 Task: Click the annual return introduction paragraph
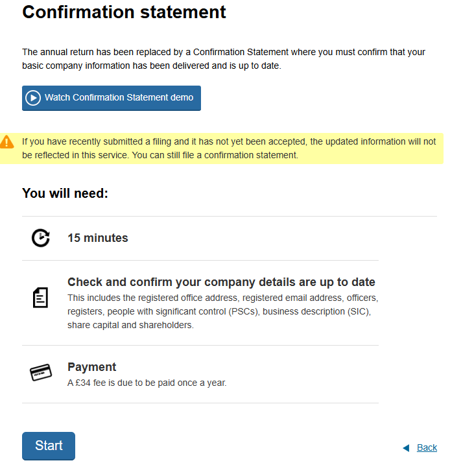[224, 59]
